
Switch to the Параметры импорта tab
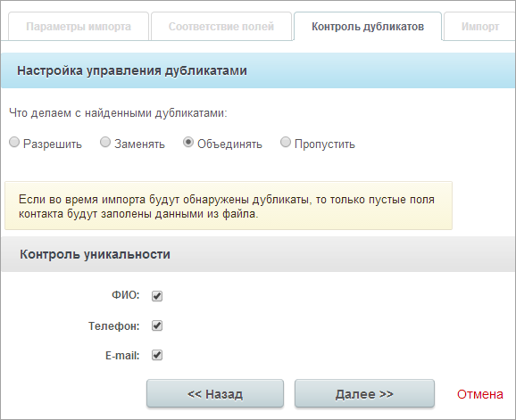(79, 26)
